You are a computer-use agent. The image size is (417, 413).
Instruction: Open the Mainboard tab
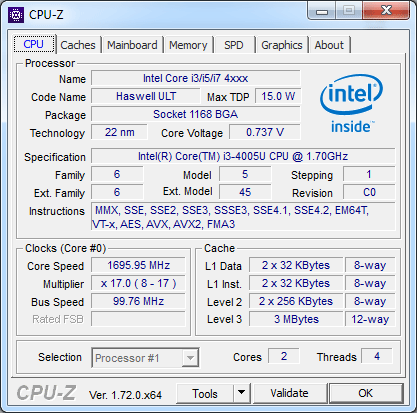[x=132, y=45]
